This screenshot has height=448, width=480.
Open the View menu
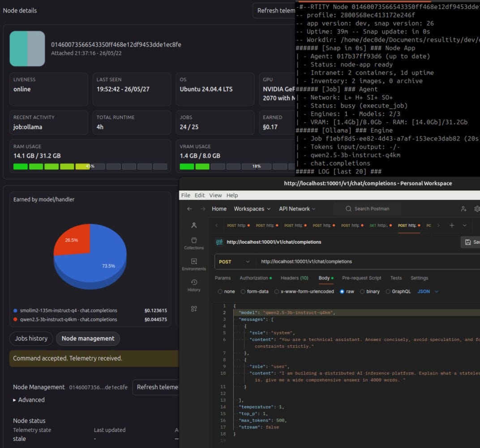[215, 195]
